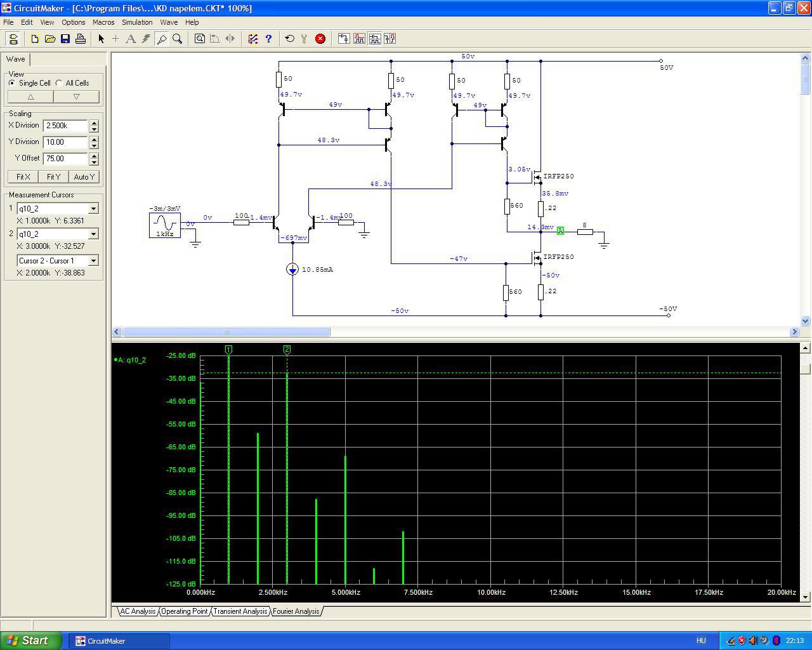Select the Zoom magnifier tool
Viewport: 812px width, 650px height.
[x=178, y=39]
